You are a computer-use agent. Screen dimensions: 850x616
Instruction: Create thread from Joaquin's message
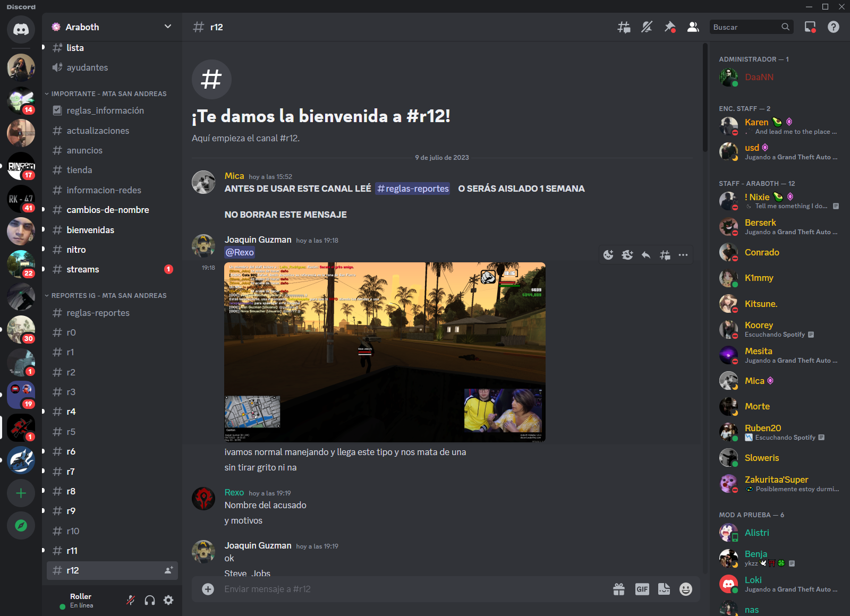pos(665,255)
